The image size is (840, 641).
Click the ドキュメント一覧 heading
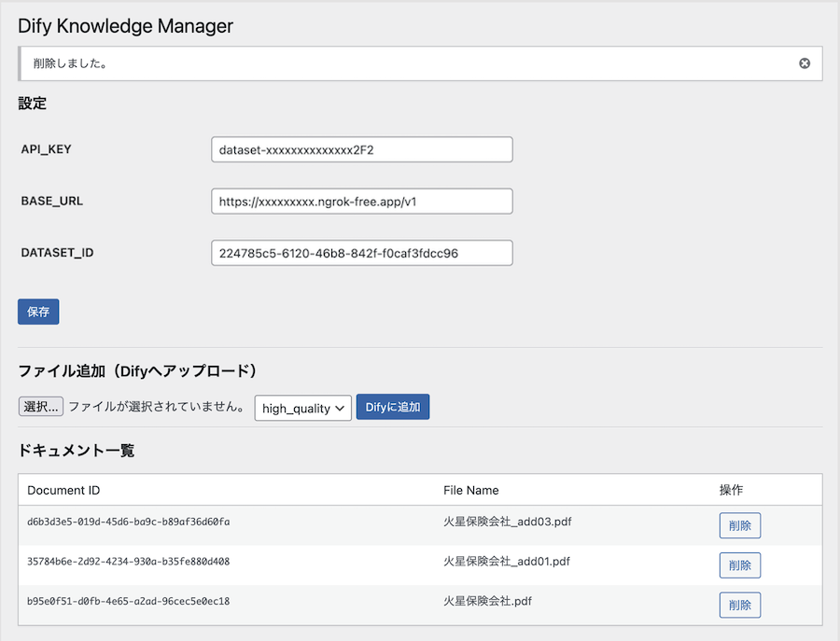[77, 451]
